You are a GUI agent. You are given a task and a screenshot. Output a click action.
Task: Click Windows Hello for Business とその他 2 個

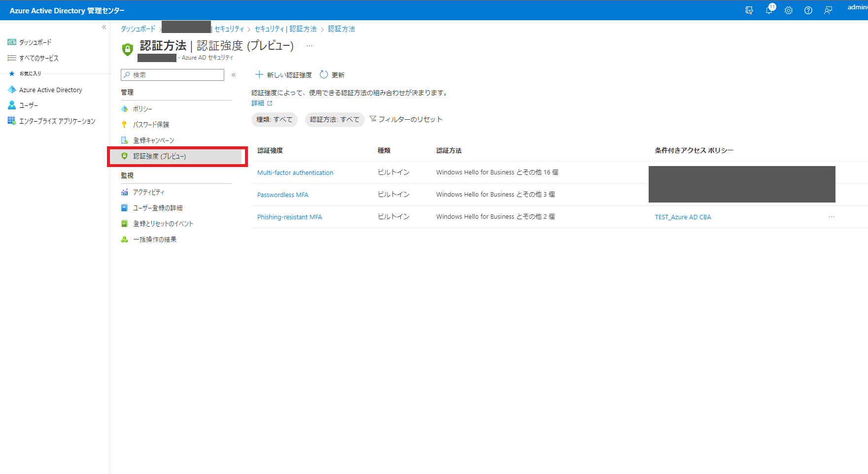click(495, 217)
